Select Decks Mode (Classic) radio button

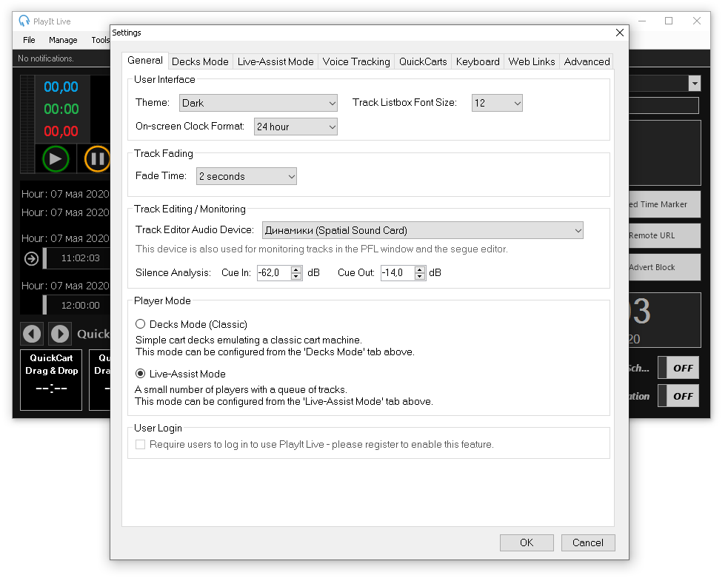(140, 324)
